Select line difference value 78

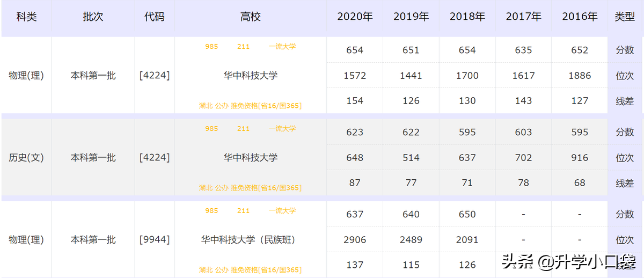pos(523,183)
